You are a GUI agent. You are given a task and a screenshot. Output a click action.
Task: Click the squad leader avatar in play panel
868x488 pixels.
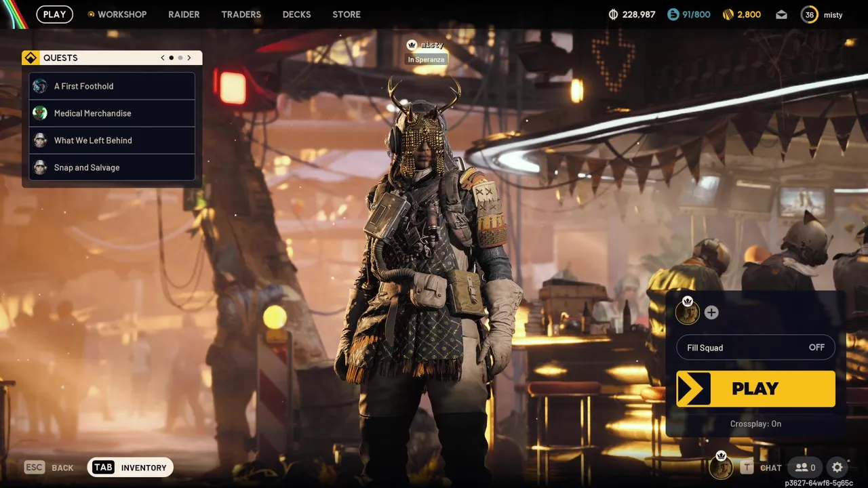pos(688,312)
